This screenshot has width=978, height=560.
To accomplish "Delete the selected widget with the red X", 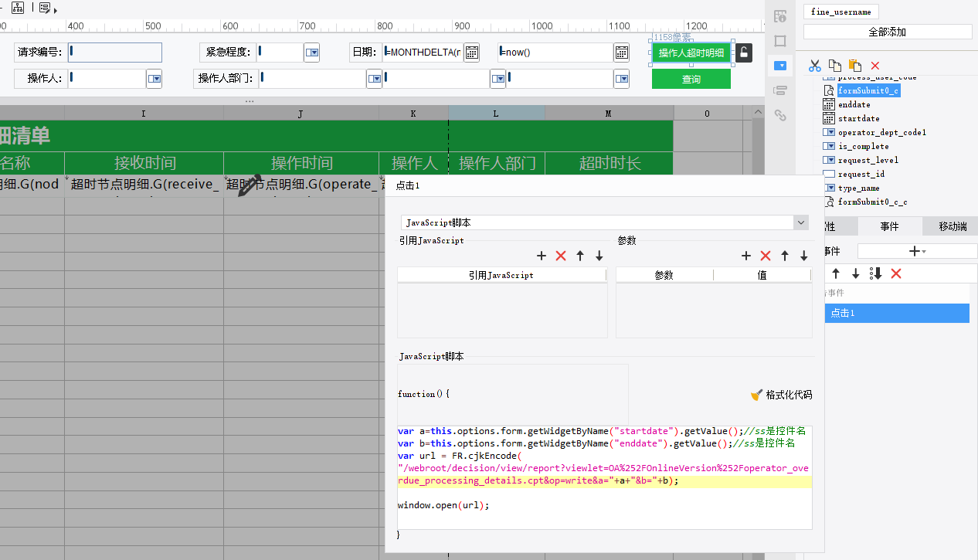I will tap(874, 66).
